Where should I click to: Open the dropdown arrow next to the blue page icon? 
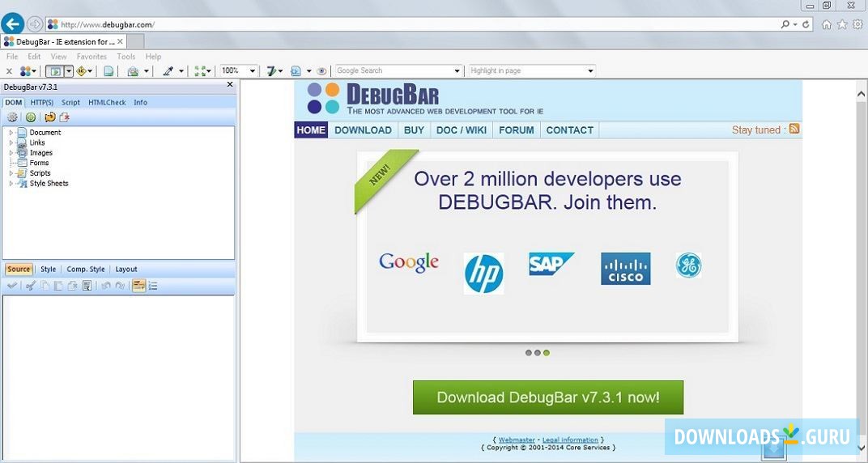pyautogui.click(x=308, y=70)
